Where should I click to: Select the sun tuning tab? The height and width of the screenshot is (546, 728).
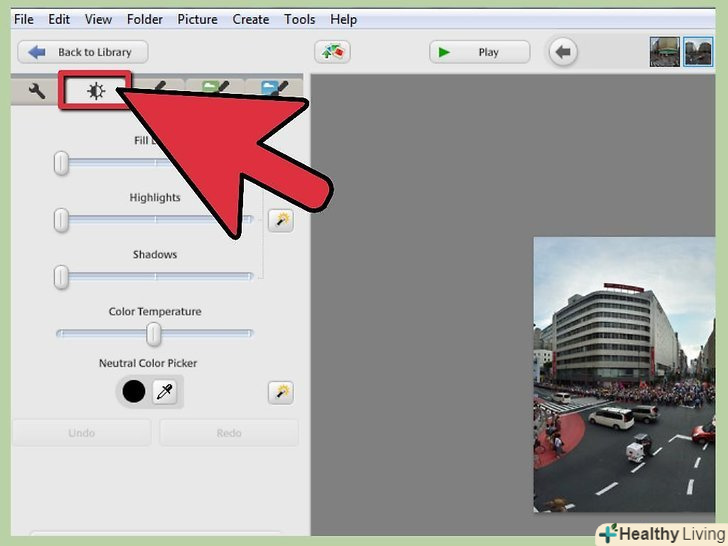point(95,92)
